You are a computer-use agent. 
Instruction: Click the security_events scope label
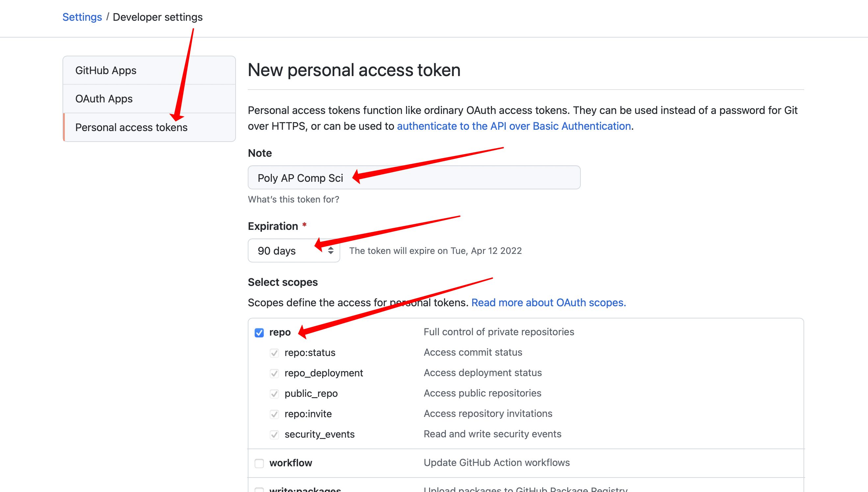click(319, 434)
